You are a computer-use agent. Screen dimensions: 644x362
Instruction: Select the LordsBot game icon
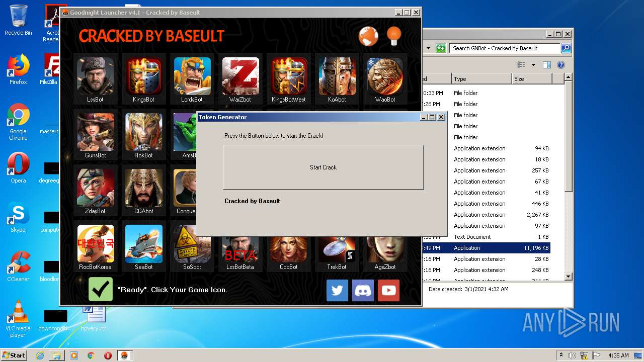[x=192, y=76]
